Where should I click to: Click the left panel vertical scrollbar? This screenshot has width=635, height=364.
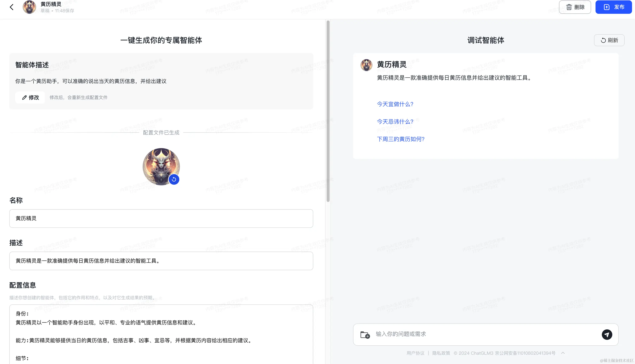pyautogui.click(x=328, y=111)
